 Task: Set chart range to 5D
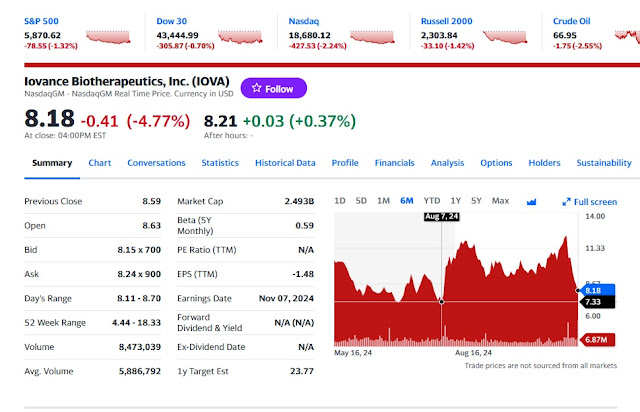point(361,201)
